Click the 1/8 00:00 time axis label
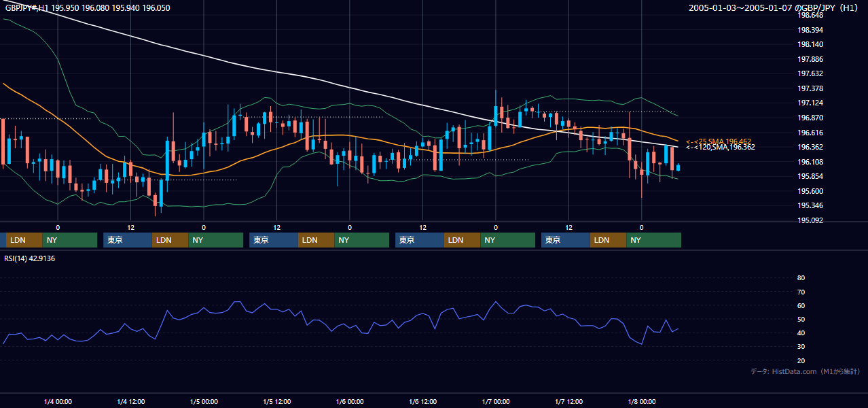The width and height of the screenshot is (868, 408). [642, 401]
